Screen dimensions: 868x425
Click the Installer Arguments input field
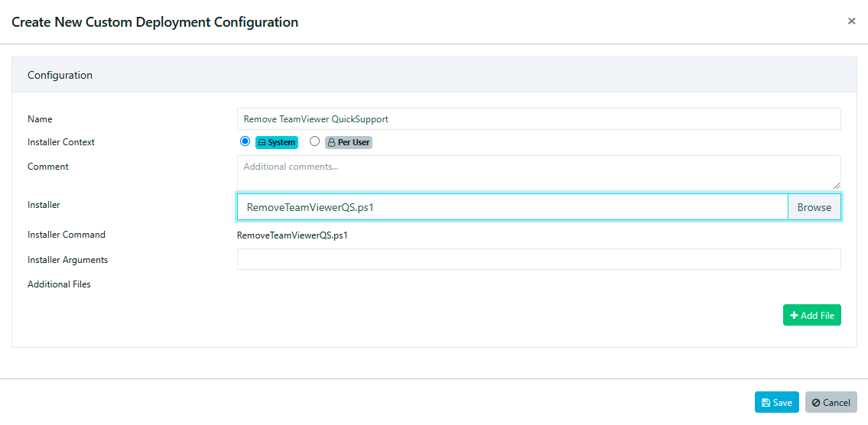(x=538, y=259)
